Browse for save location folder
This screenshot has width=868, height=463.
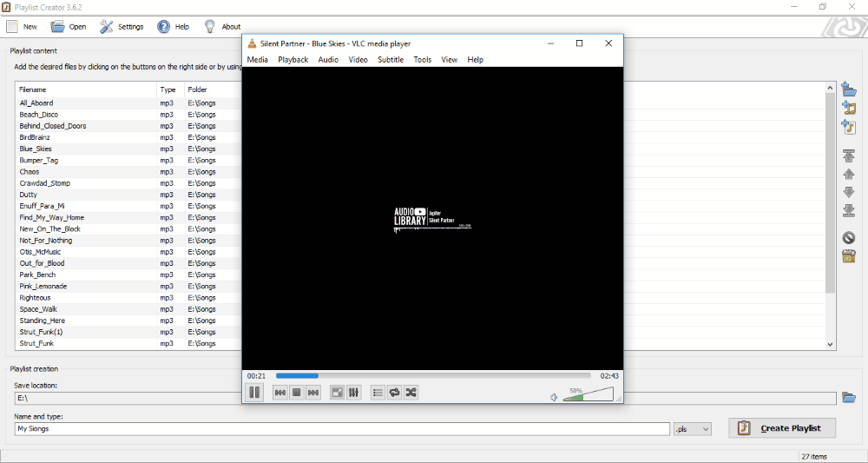pyautogui.click(x=849, y=397)
